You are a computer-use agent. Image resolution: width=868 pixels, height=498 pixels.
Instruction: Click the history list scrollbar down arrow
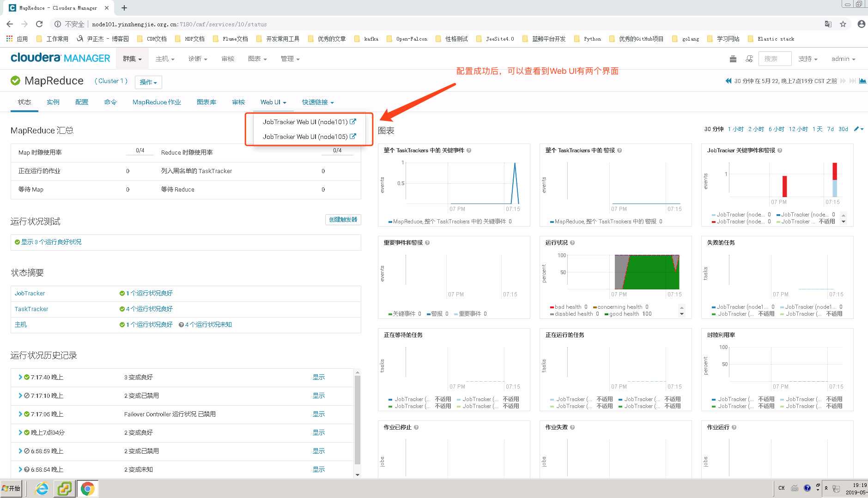point(357,474)
